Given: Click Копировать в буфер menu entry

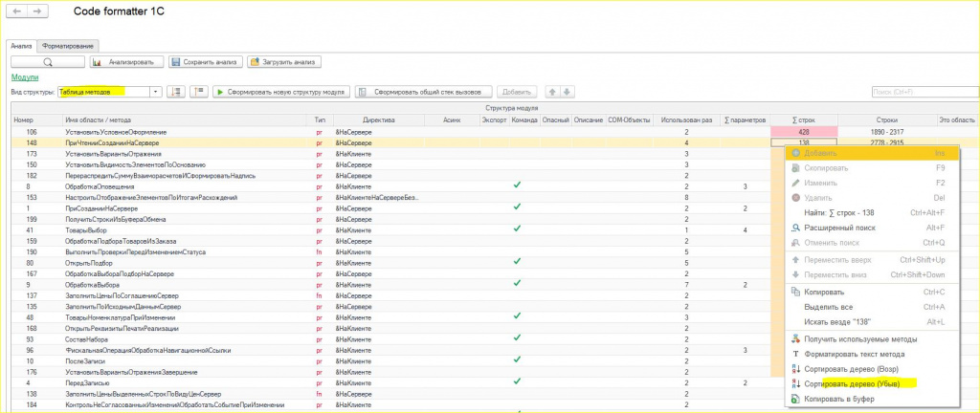Looking at the screenshot, I should coord(871,400).
